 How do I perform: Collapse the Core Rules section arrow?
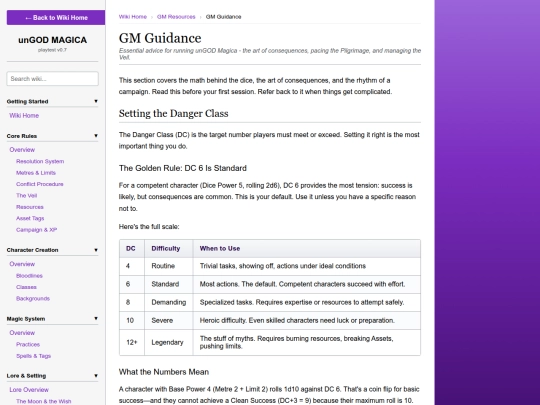point(96,136)
